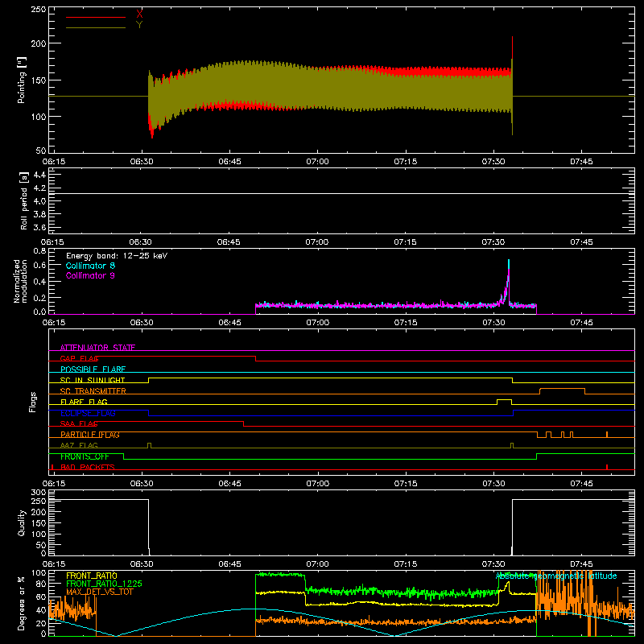The width and height of the screenshot is (644, 644).
Task: Click the BAD_PACKETS flag label
Action: pos(88,467)
